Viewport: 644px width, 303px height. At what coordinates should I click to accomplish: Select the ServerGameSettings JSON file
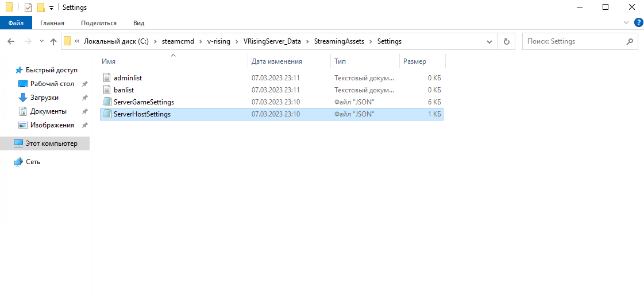point(144,102)
